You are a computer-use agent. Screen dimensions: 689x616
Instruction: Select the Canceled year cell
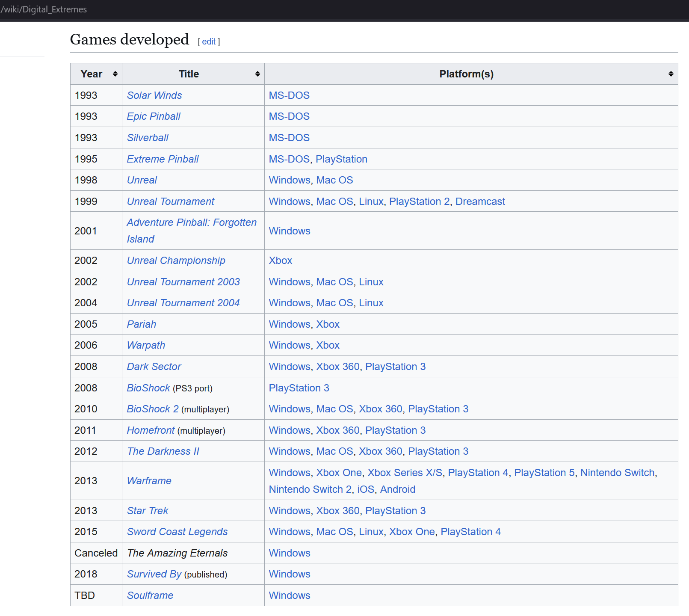(96, 553)
